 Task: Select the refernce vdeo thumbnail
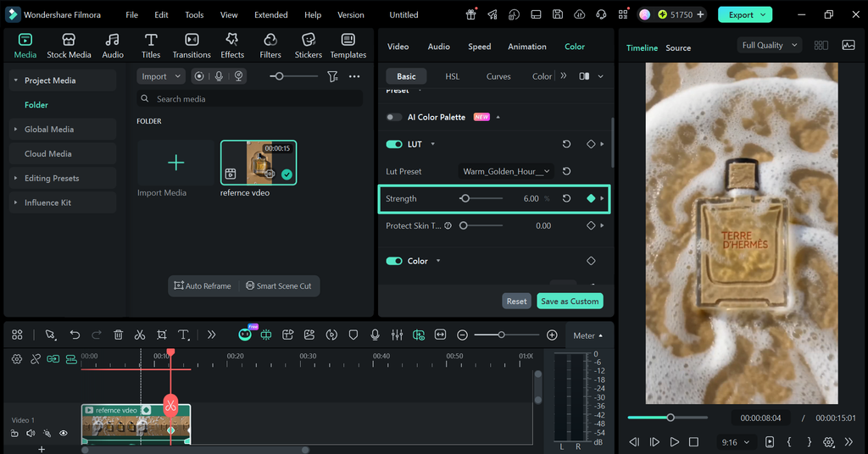click(259, 163)
